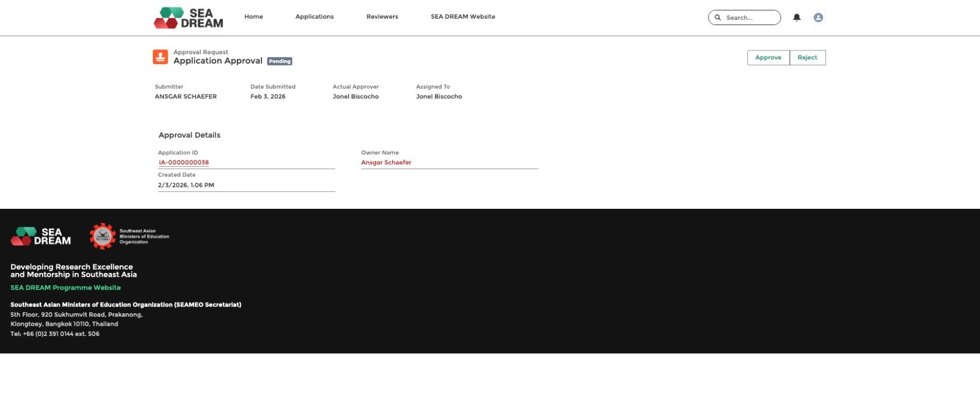Click the Application Approval title
Viewport: 980px width, 408px height.
218,61
